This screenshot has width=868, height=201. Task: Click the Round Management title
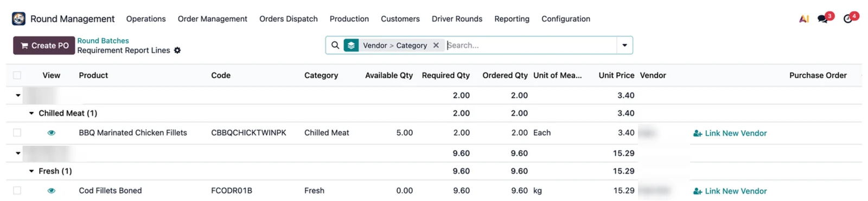tap(72, 18)
